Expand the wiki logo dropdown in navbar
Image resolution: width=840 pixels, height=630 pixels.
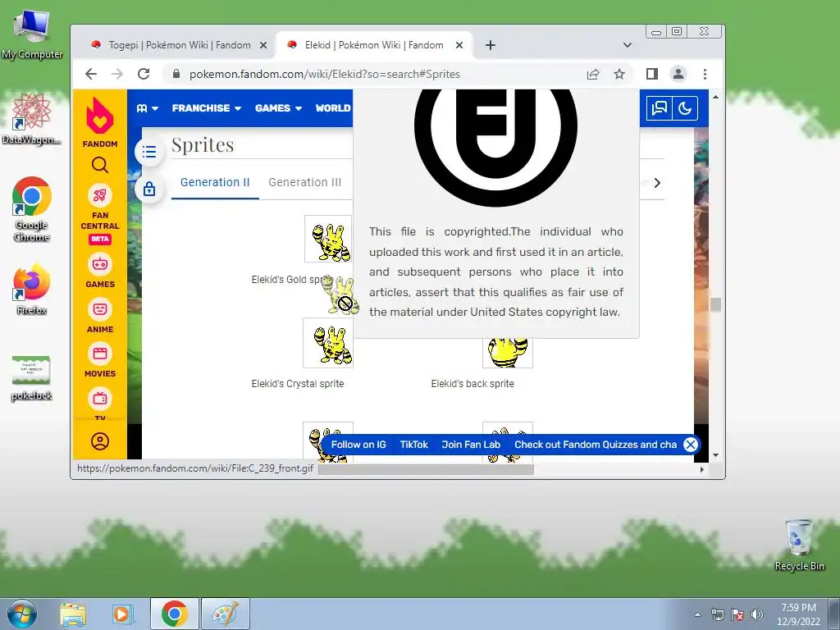tap(148, 108)
